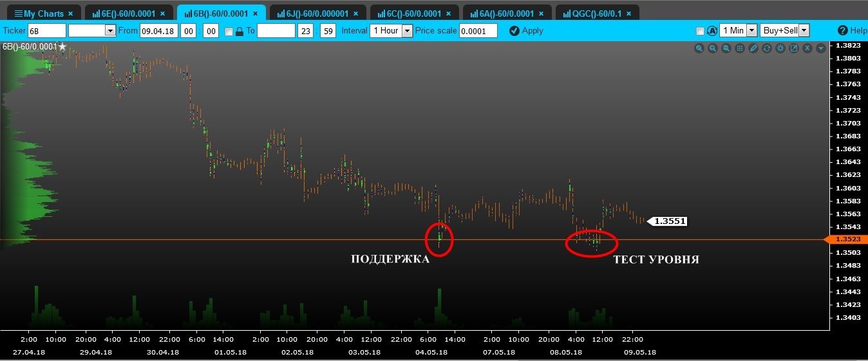Screen dimensions: 868x361
Task: Open the 1 Min refresh dropdown
Action: coord(739,30)
